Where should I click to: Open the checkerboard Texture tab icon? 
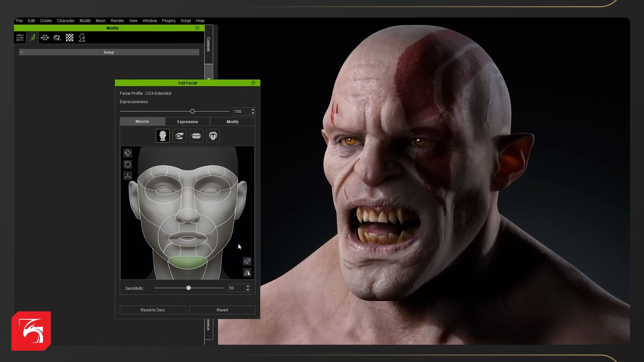coord(70,38)
